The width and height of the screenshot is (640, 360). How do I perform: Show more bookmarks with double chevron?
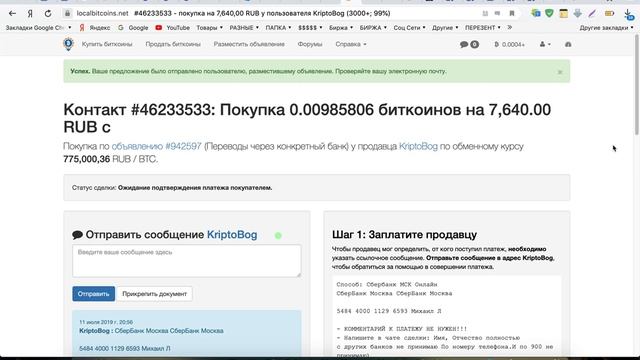[510, 28]
